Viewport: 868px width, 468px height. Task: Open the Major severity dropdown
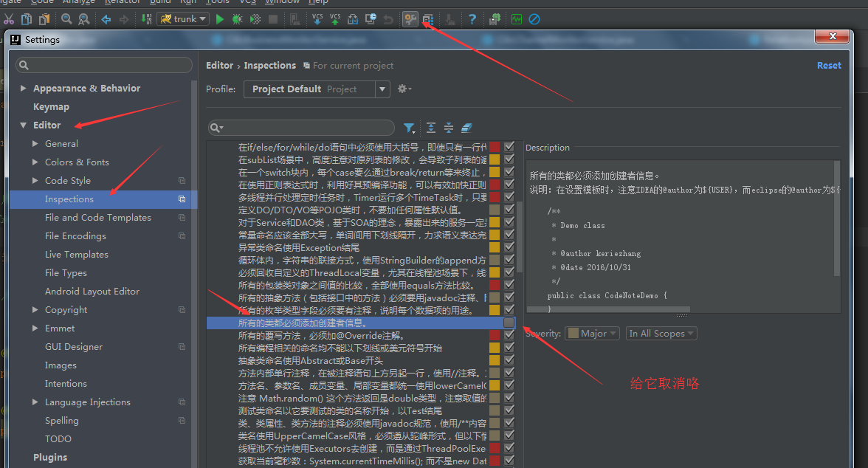click(x=592, y=334)
